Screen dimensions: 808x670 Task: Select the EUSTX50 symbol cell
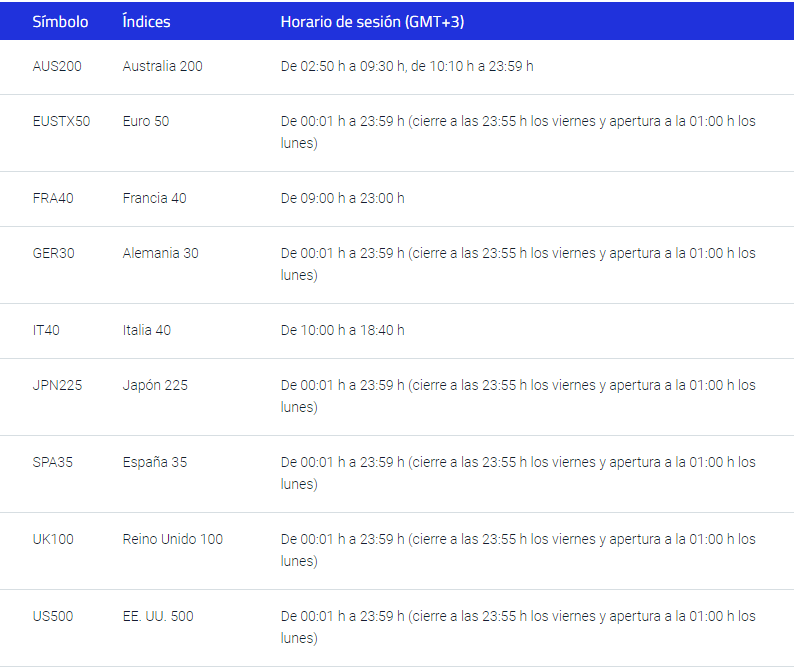[61, 122]
